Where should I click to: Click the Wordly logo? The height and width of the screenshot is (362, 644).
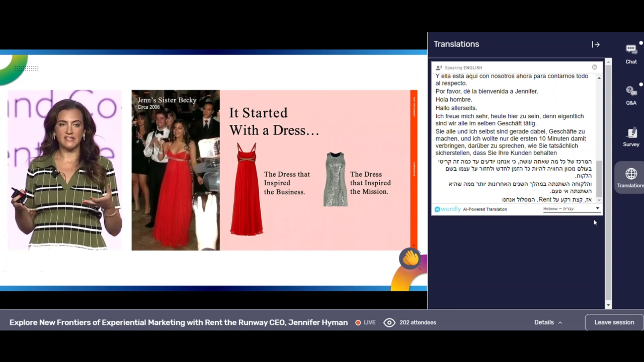coord(447,209)
